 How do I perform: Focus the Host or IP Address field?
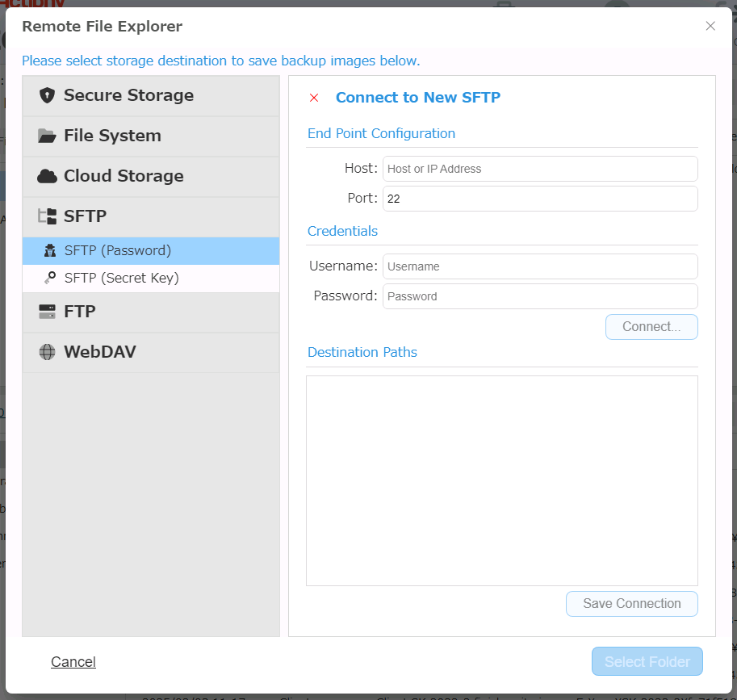(x=539, y=169)
